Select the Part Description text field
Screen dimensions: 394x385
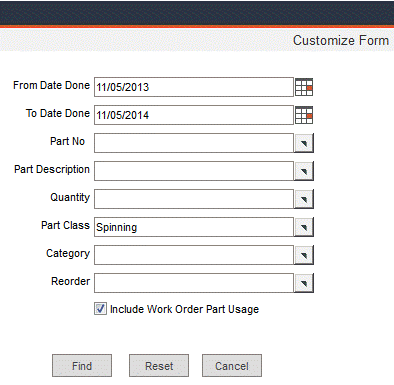pyautogui.click(x=194, y=171)
